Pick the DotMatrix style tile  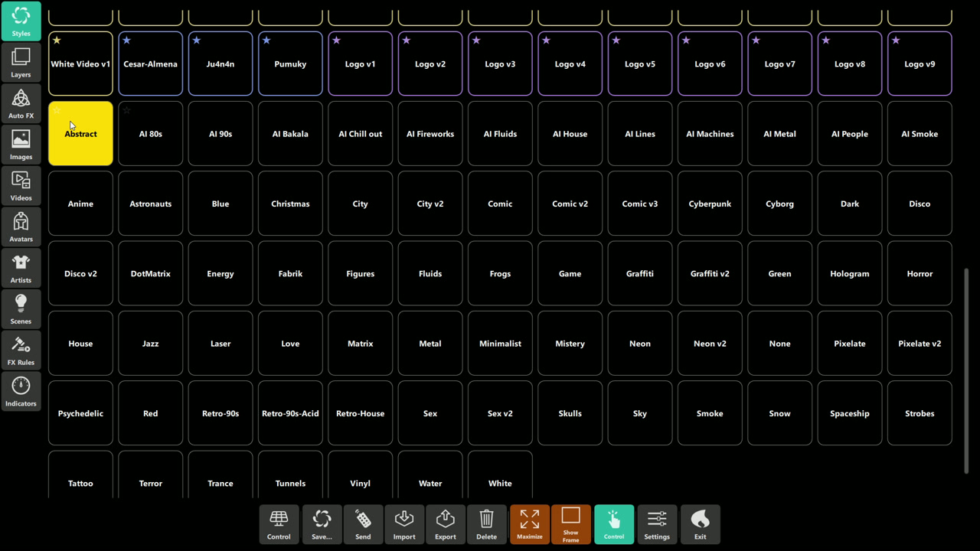[151, 273]
